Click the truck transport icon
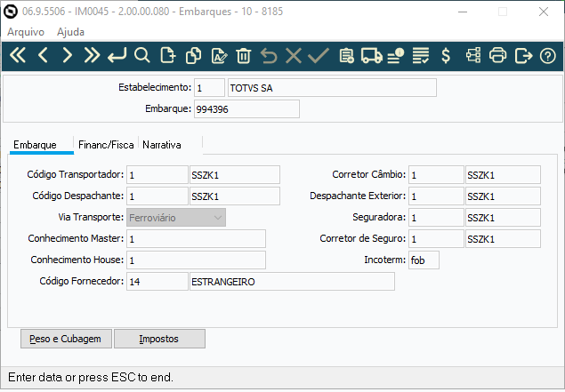This screenshot has height=392, width=565. click(372, 56)
